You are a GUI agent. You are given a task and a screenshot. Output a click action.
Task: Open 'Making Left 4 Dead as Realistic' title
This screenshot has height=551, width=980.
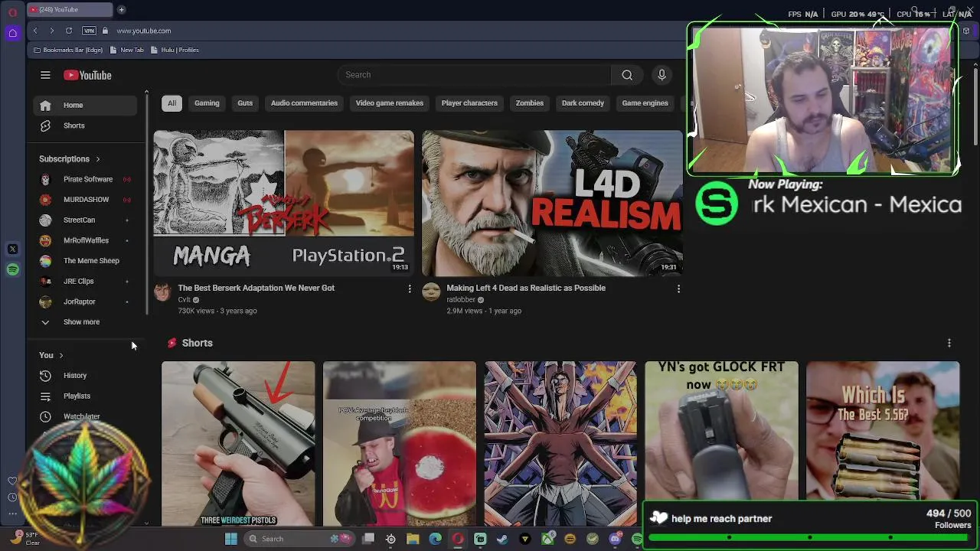click(x=526, y=288)
